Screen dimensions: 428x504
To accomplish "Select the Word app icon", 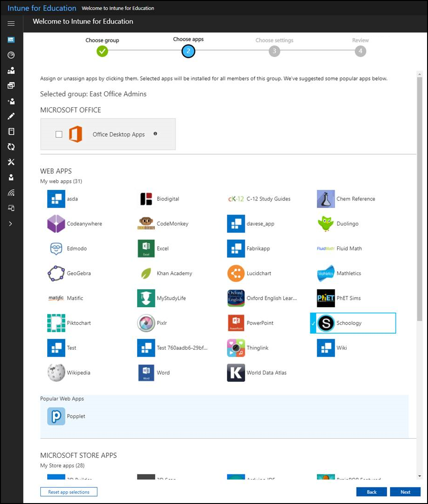I will coord(146,372).
